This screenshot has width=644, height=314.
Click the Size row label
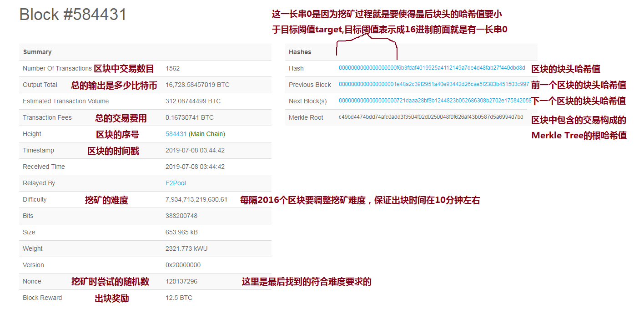(x=29, y=232)
